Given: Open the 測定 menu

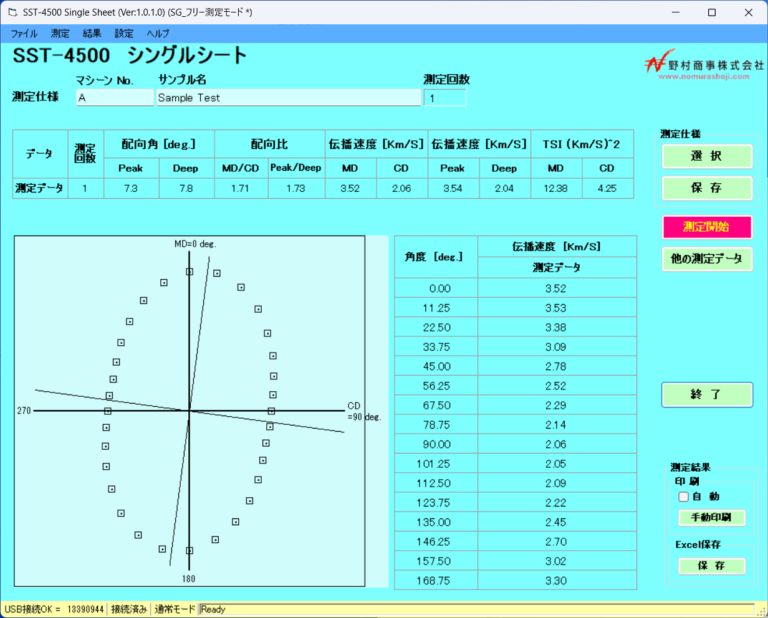Looking at the screenshot, I should (60, 34).
